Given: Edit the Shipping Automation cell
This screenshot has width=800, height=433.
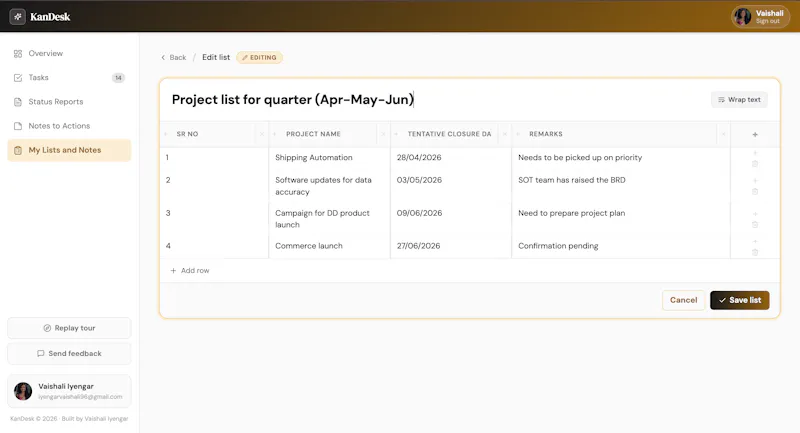Looking at the screenshot, I should tap(329, 158).
